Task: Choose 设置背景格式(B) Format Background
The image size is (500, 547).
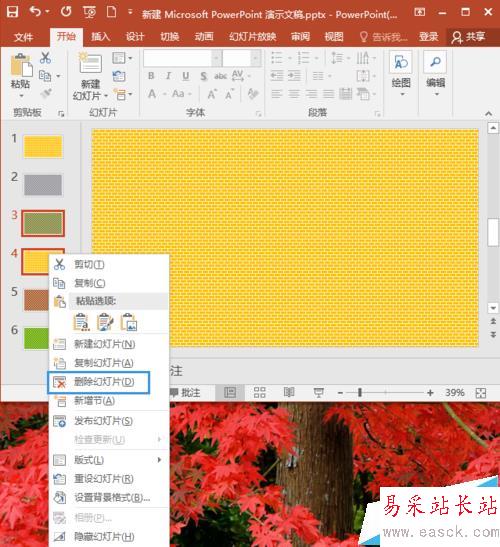Action: click(109, 497)
